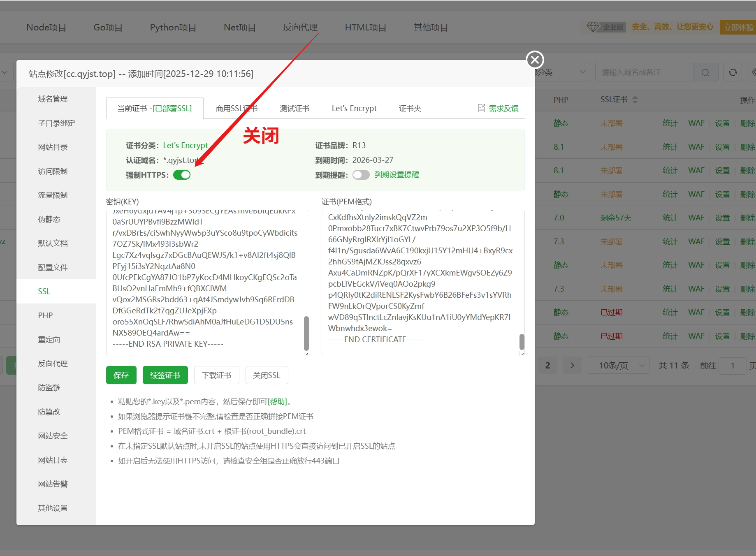Disable the 强制HTTPS toggle
This screenshot has height=556, width=756.
click(x=182, y=175)
